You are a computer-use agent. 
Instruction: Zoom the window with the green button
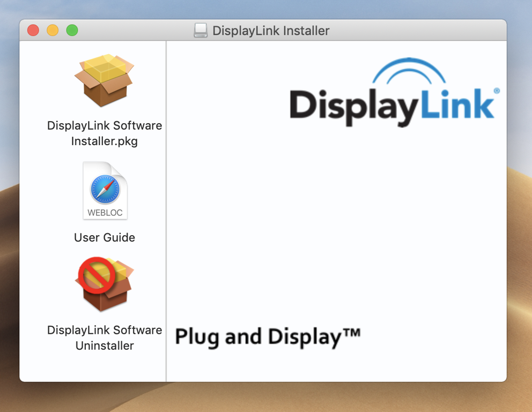click(x=72, y=30)
